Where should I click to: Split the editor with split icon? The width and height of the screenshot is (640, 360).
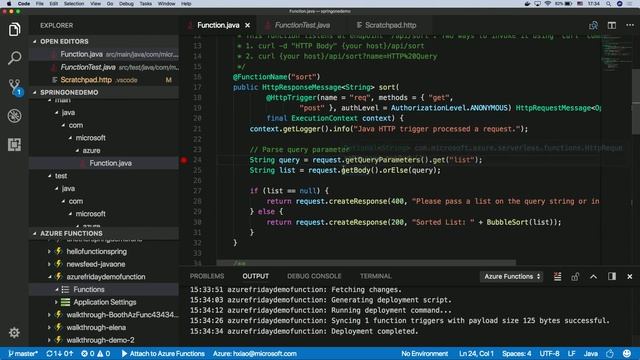coord(611,25)
